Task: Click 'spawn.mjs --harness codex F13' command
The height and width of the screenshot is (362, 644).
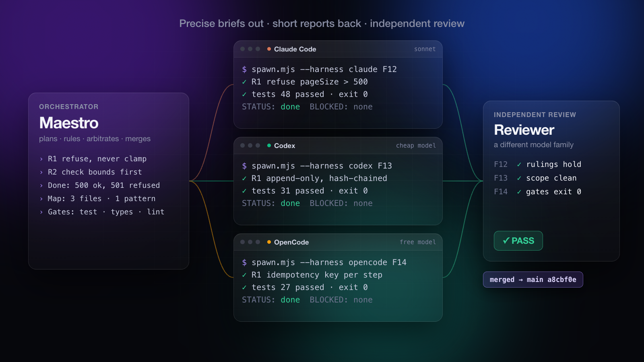Action: (322, 166)
